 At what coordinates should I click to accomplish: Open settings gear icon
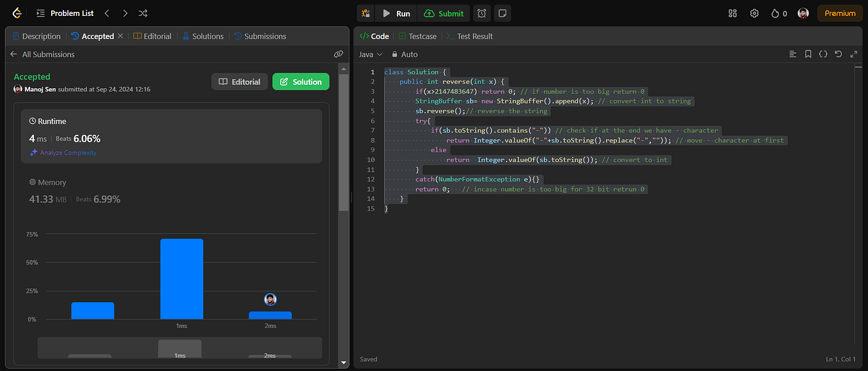754,13
